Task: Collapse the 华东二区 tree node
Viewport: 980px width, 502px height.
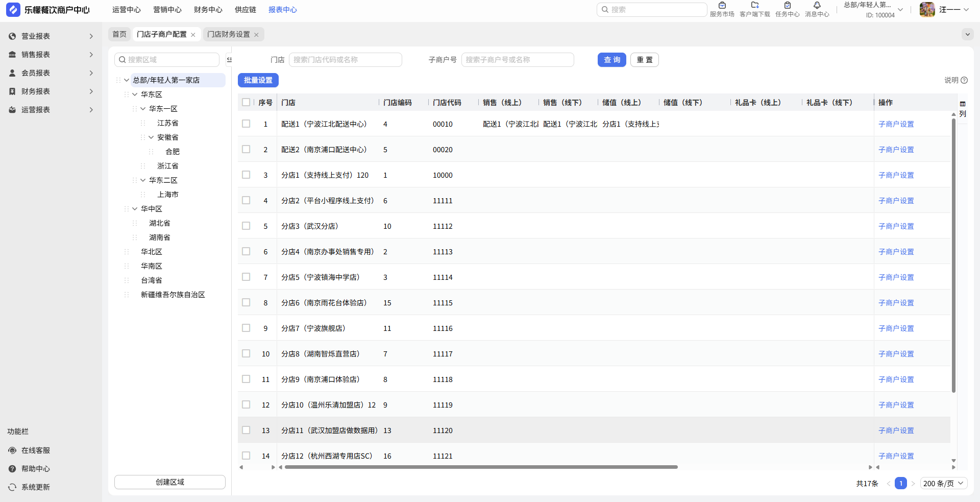Action: click(143, 180)
